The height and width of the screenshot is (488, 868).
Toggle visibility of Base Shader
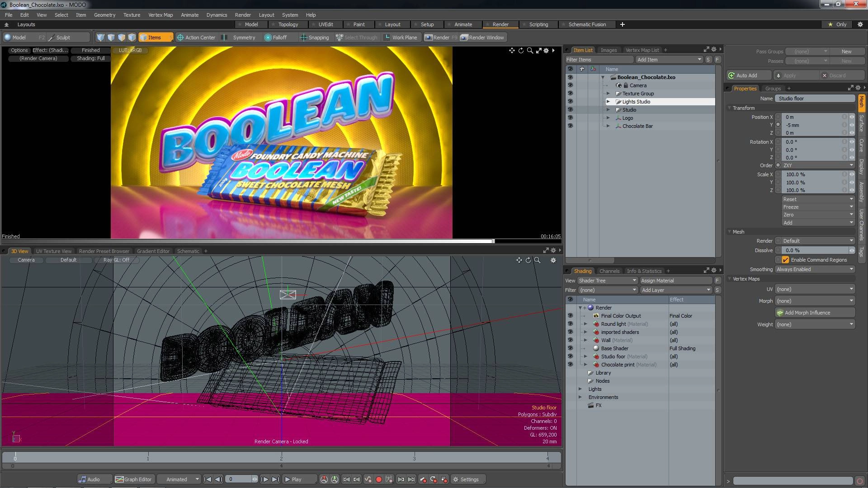point(570,348)
